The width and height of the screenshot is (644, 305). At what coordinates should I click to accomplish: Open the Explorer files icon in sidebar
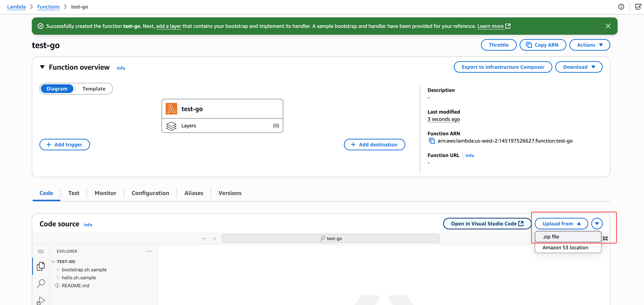coord(41,266)
